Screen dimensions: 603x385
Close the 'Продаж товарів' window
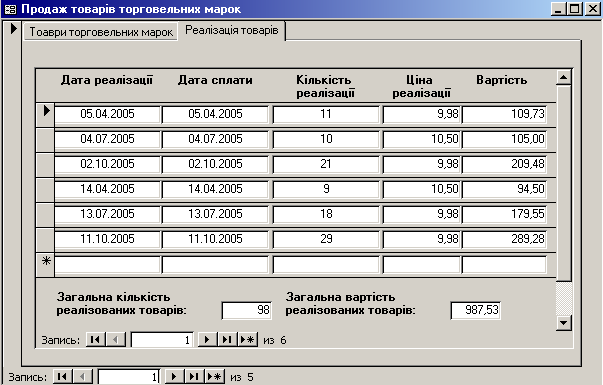coord(593,8)
